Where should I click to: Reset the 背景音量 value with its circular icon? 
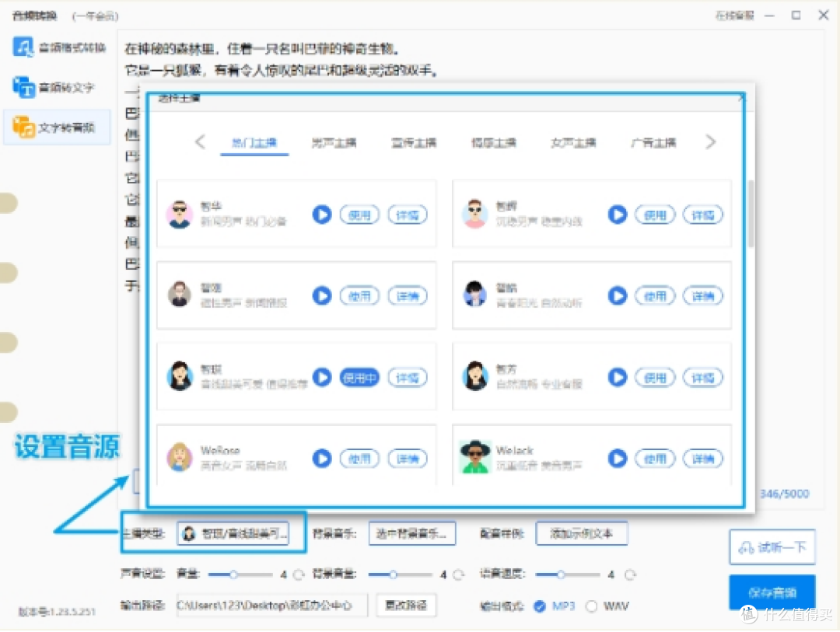click(x=459, y=574)
